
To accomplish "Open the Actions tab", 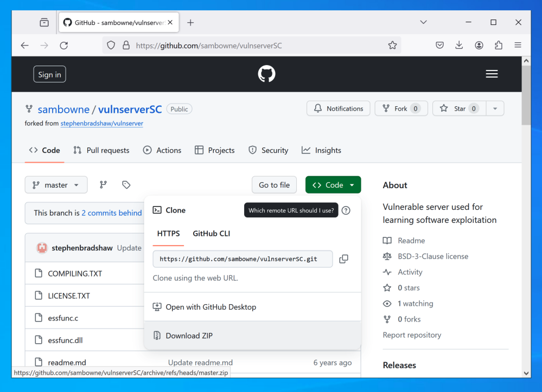I will click(x=162, y=150).
